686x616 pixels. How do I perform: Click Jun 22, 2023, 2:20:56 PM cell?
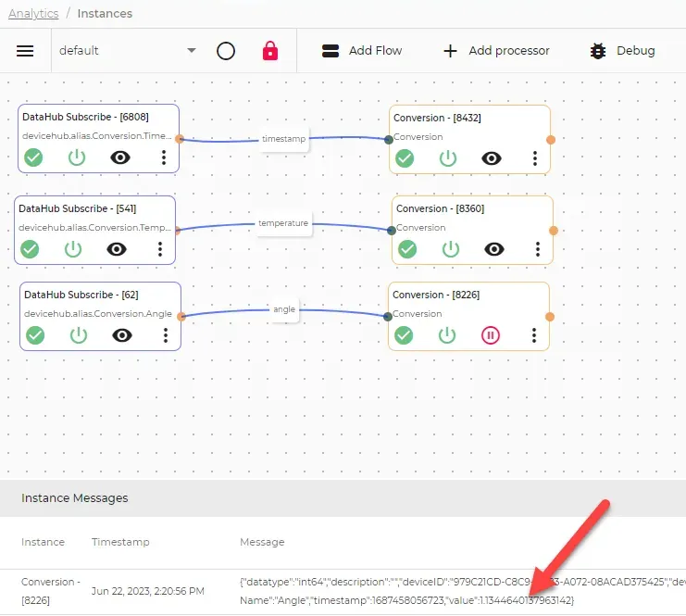coord(148,591)
